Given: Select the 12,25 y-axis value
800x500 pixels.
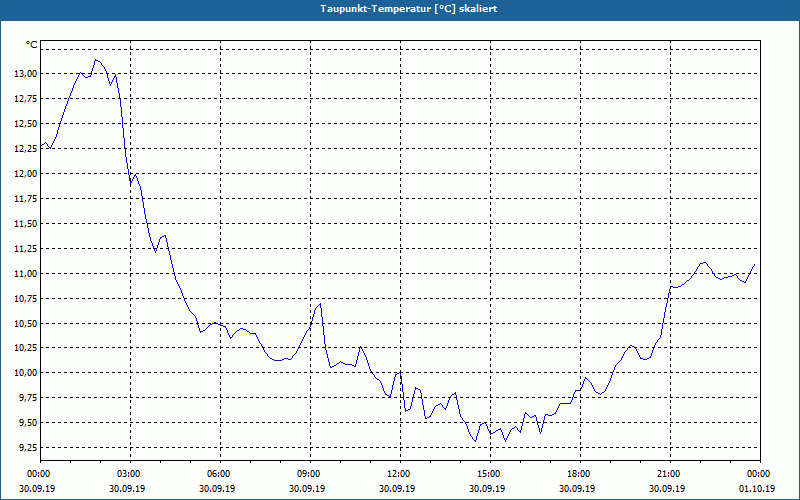Looking at the screenshot, I should click(26, 148).
